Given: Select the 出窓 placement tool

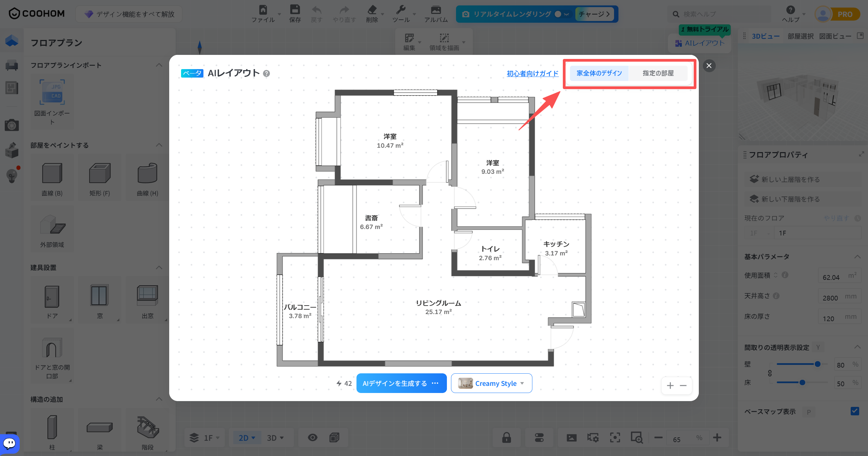Looking at the screenshot, I should coord(147,300).
